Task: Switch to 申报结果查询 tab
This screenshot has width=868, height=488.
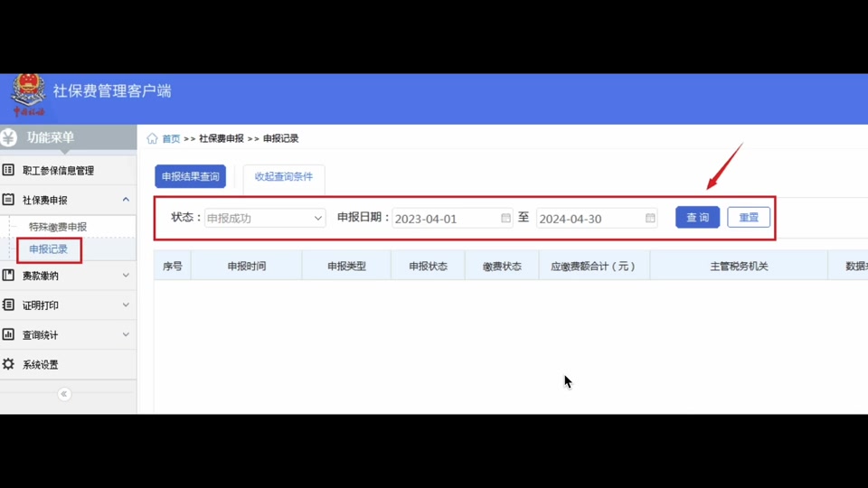Action: pos(191,176)
